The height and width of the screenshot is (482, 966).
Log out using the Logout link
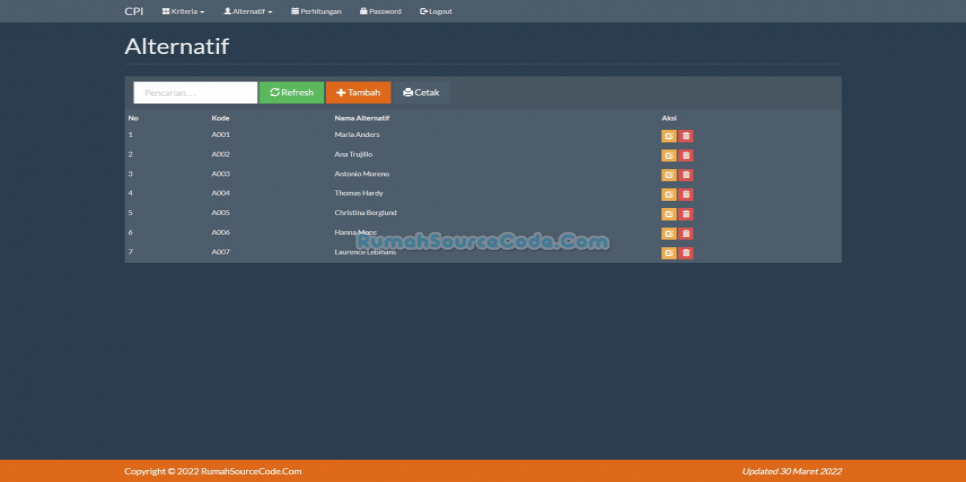[436, 11]
